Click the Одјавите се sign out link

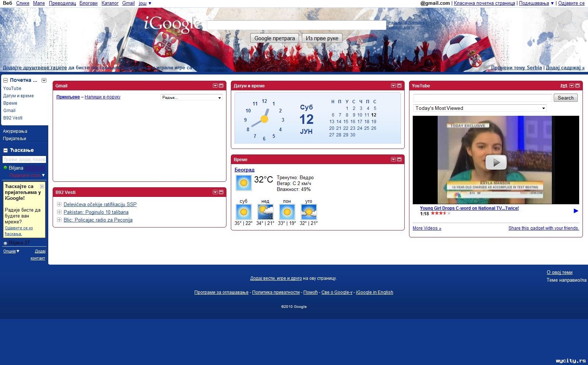[571, 3]
